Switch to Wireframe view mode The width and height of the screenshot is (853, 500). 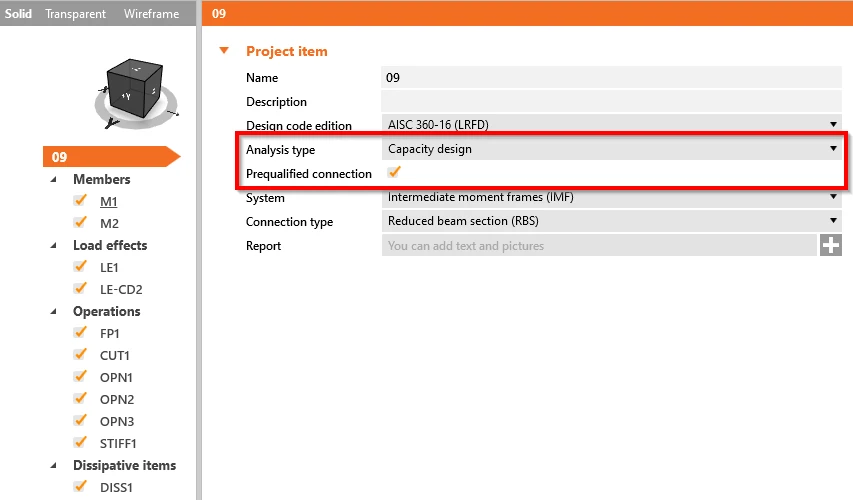click(151, 14)
